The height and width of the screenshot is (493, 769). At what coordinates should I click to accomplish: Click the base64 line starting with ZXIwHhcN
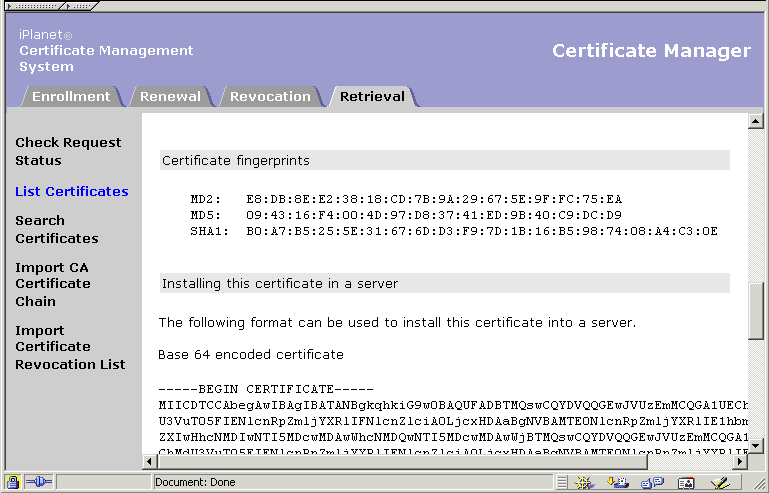pyautogui.click(x=453, y=437)
